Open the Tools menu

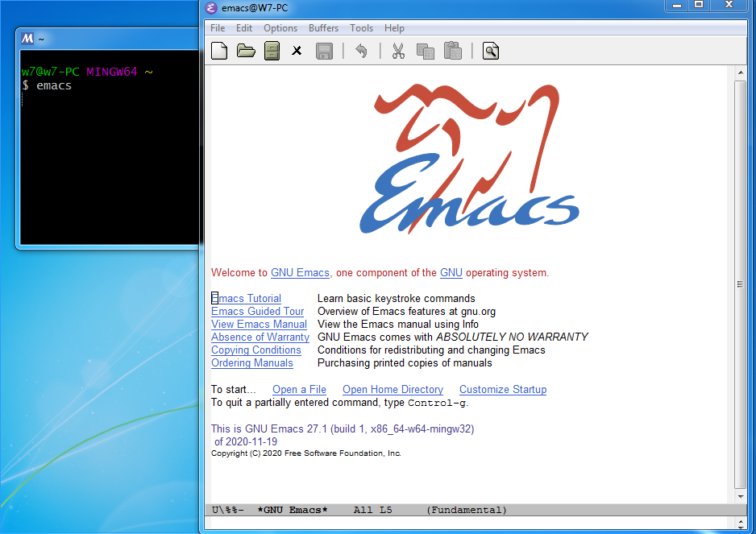pyautogui.click(x=362, y=28)
